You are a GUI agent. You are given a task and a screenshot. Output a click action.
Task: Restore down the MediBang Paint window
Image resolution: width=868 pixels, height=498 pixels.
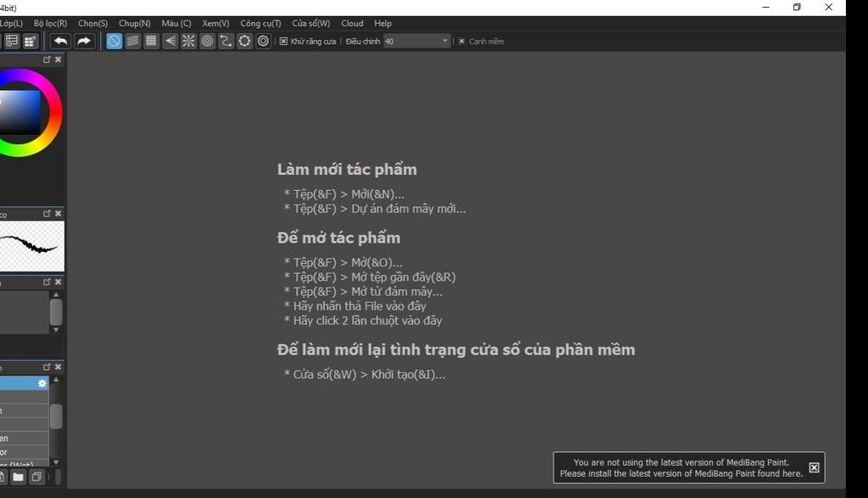click(797, 7)
